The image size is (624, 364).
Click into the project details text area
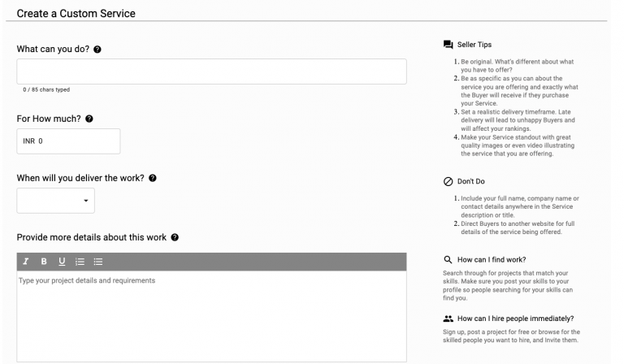212,316
